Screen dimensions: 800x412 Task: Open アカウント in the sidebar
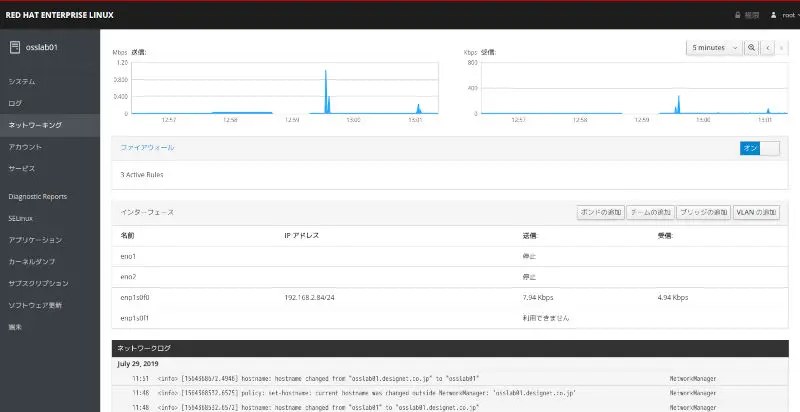[x=25, y=147]
